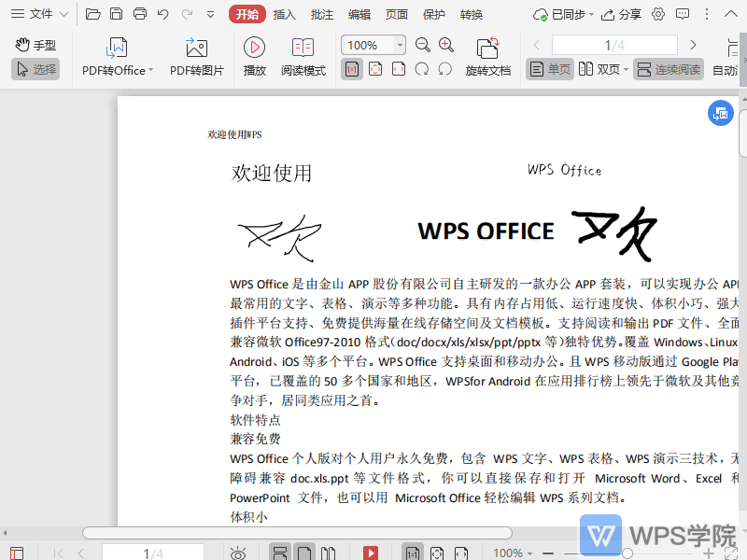Image resolution: width=747 pixels, height=560 pixels.
Task: Click the page number input field in toolbar
Action: click(613, 45)
